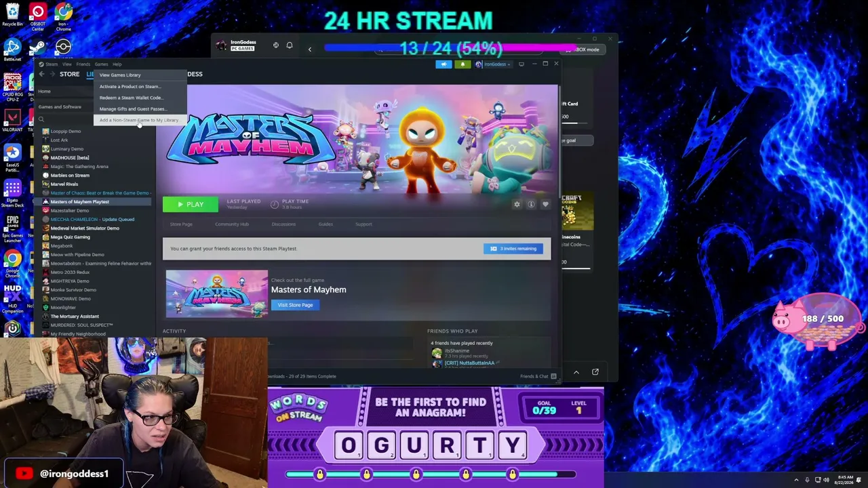Select Luminary Demo in the library
Image resolution: width=868 pixels, height=488 pixels.
(x=67, y=148)
